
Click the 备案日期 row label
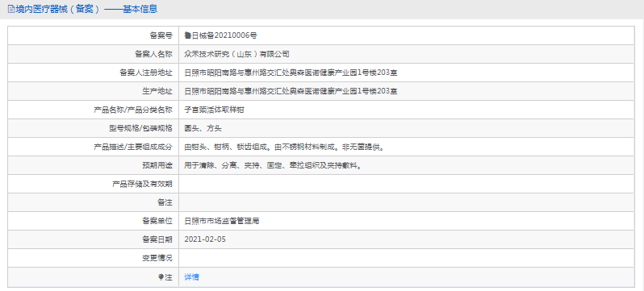[x=157, y=239]
